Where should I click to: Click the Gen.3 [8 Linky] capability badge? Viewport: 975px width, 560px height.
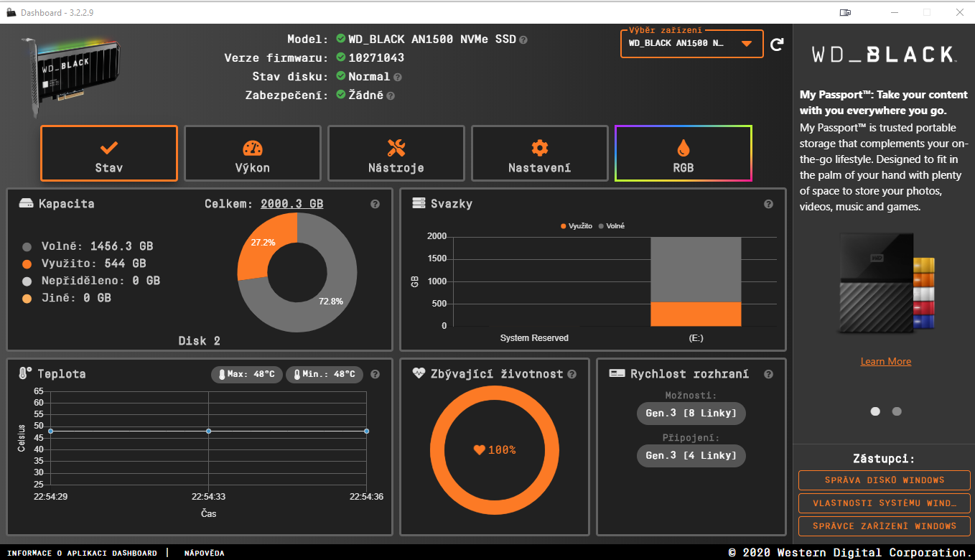tap(691, 414)
